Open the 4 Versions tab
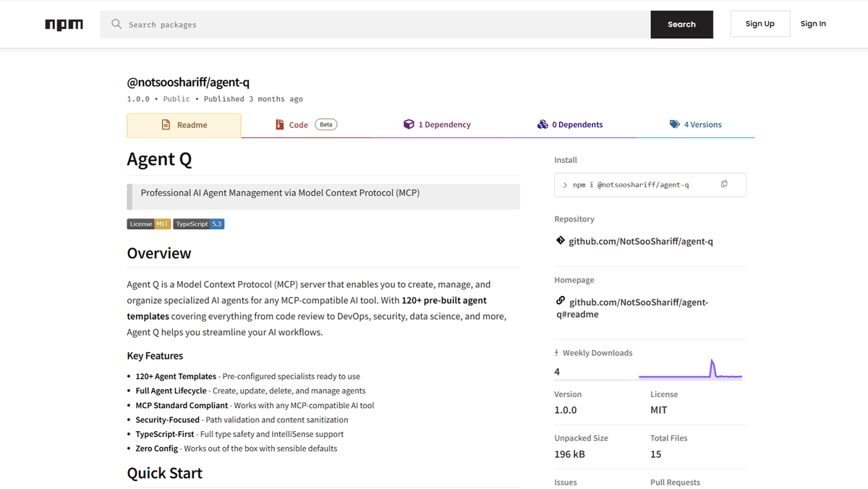 pos(696,124)
